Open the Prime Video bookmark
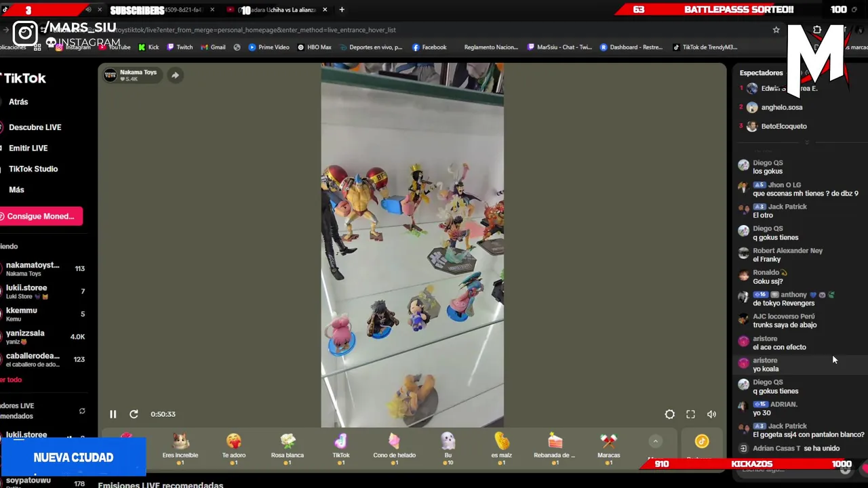Image resolution: width=868 pixels, height=488 pixels. point(269,47)
